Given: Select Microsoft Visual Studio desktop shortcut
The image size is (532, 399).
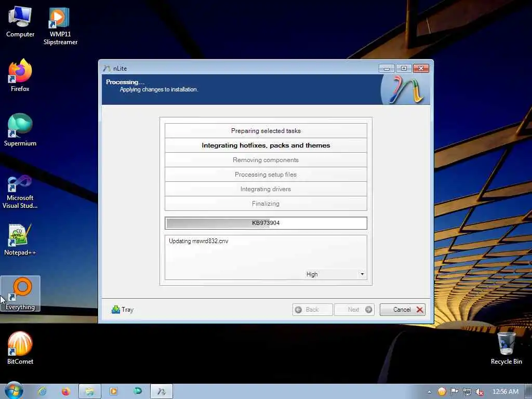Looking at the screenshot, I should coord(20,192).
